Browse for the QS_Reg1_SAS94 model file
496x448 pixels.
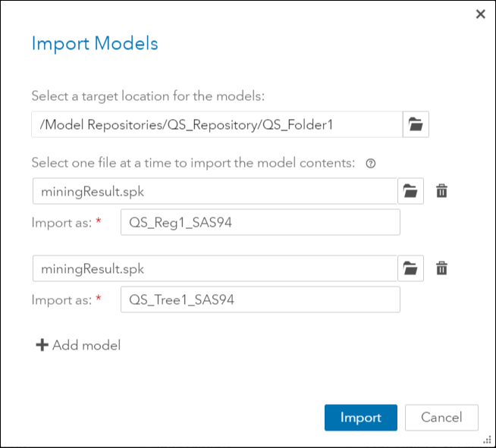coord(410,192)
